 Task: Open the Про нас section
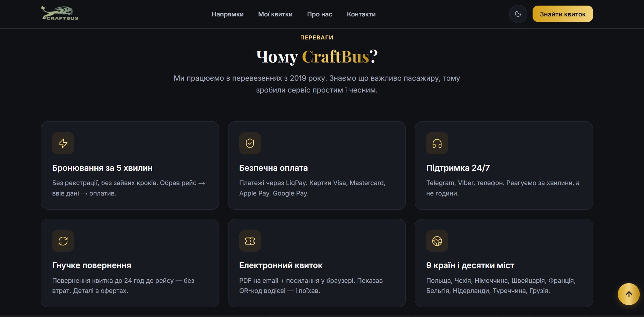[x=320, y=14]
